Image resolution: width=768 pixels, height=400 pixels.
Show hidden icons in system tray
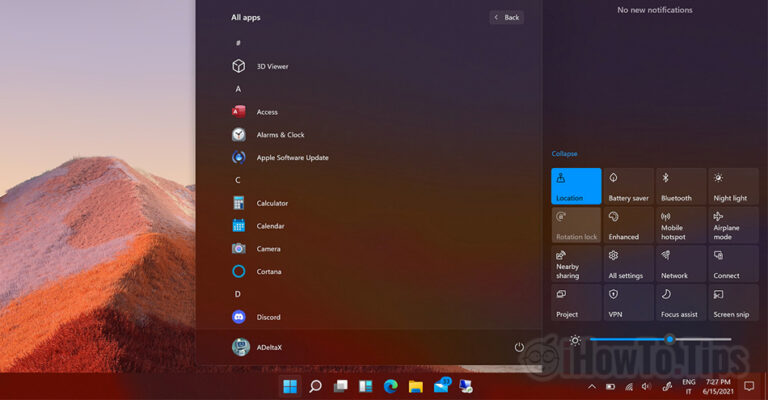coord(591,386)
